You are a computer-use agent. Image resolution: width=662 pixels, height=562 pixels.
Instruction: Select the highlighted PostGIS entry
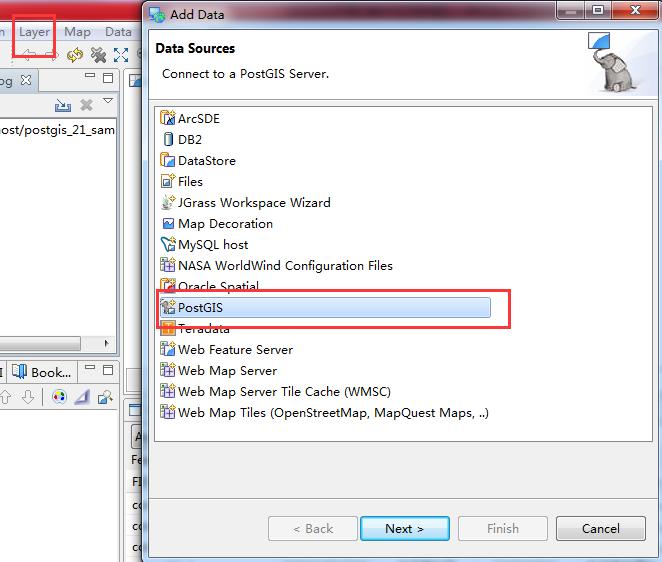[325, 307]
